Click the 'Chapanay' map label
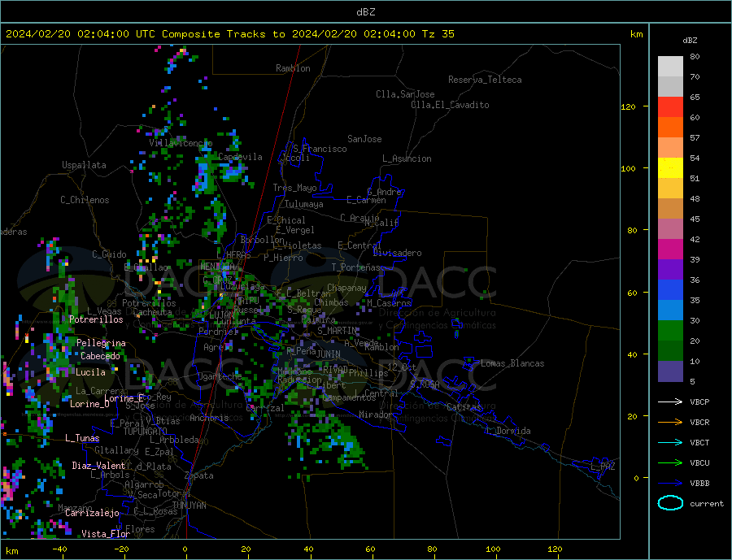The height and width of the screenshot is (560, 732). click(346, 288)
